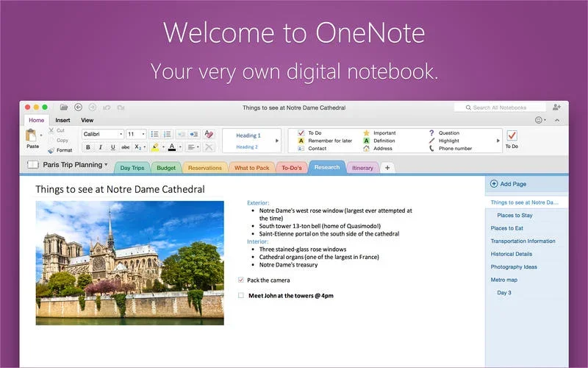
Task: Open the Paris Trip Planning notebook dropdown
Action: click(106, 164)
